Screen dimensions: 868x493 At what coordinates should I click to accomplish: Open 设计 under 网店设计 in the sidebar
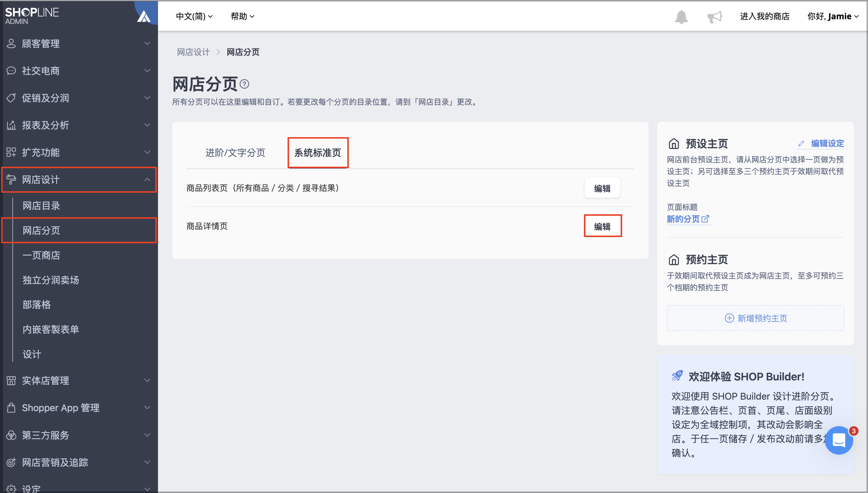point(32,354)
